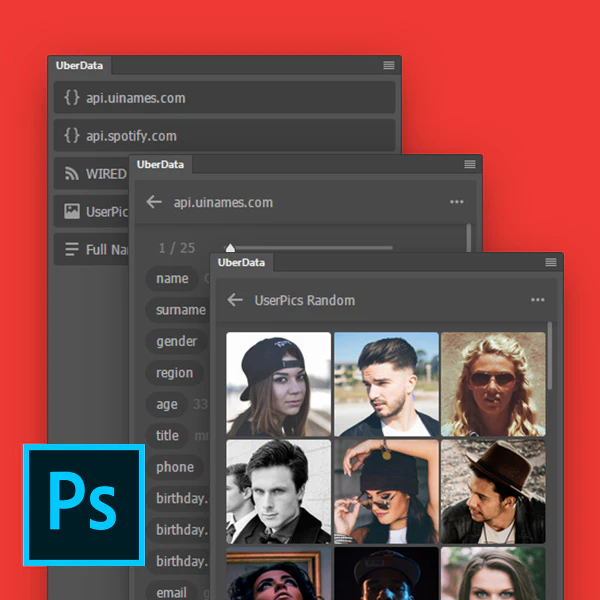
Task: Click scrollbar in api.uinames.com panel
Action: (469, 238)
